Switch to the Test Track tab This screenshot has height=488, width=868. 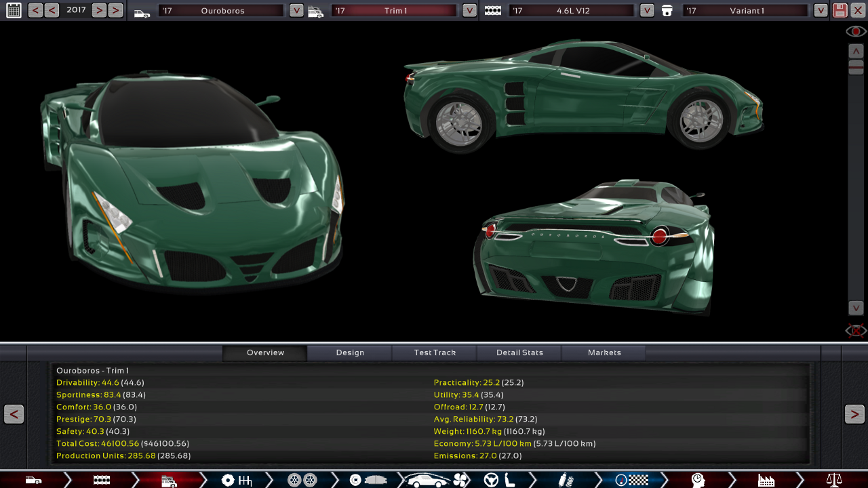(x=435, y=352)
